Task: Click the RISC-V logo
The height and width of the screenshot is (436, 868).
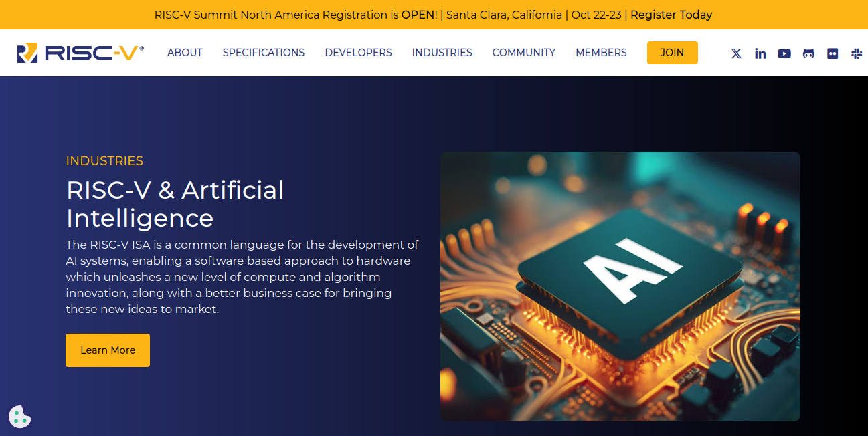Action: pyautogui.click(x=80, y=53)
